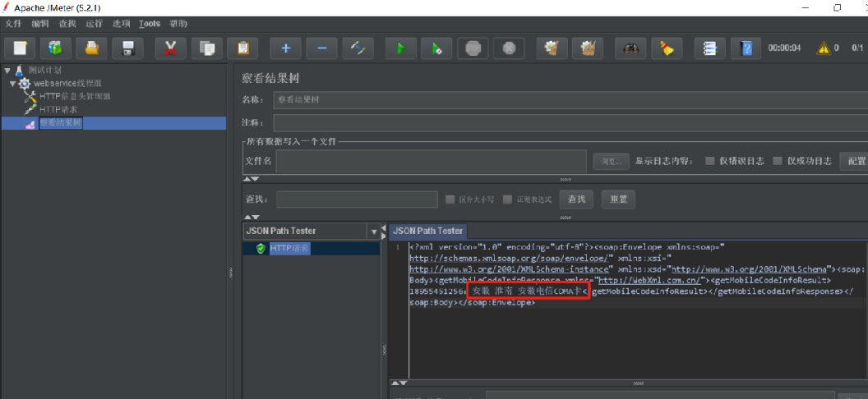
Task: Click the split arrows below 文件名 field
Action: coord(252,178)
